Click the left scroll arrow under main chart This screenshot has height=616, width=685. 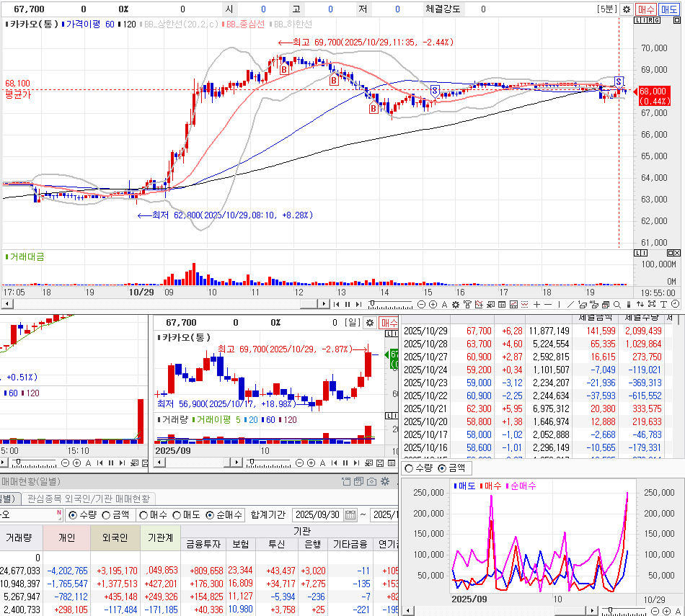[6, 303]
